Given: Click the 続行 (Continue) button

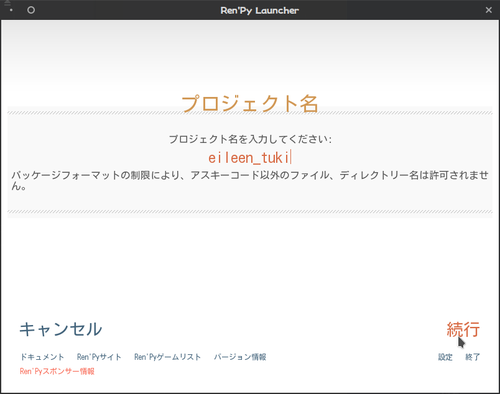Looking at the screenshot, I should [x=463, y=329].
